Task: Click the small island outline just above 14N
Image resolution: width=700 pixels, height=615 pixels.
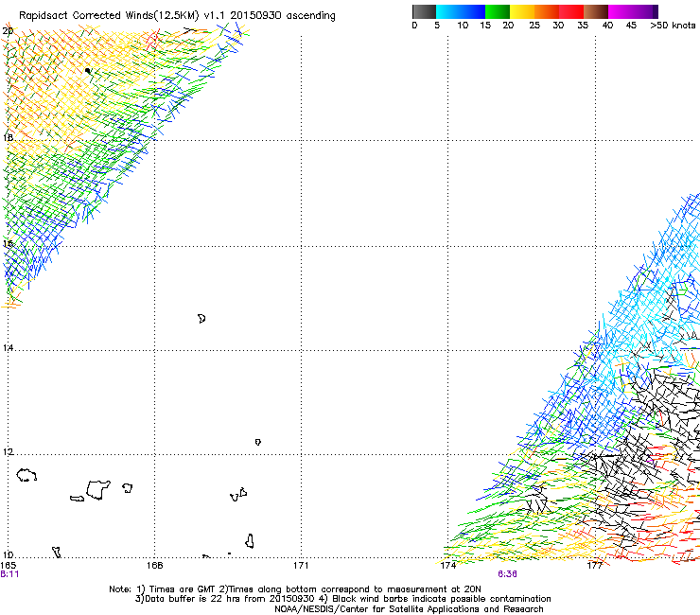Action: (201, 319)
